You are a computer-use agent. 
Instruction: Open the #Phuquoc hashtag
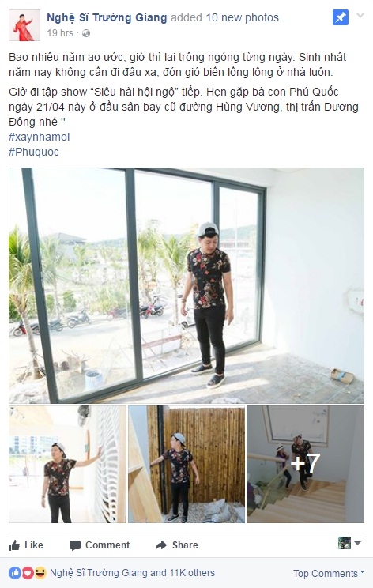(x=34, y=152)
